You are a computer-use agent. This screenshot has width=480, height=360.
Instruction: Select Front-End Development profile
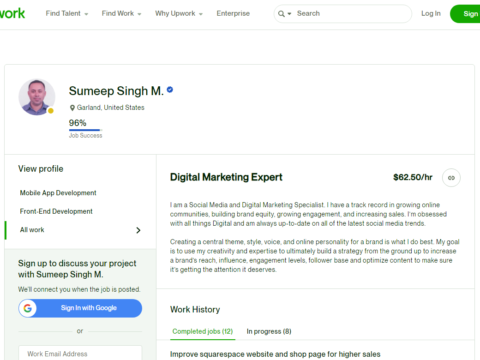pyautogui.click(x=56, y=211)
